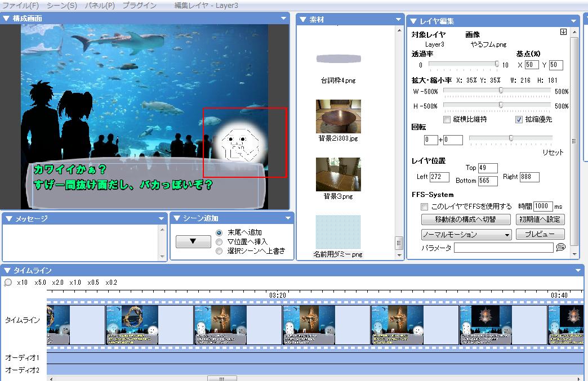
Task: Select 選択シーンへ上書き radio option
Action: pos(220,251)
